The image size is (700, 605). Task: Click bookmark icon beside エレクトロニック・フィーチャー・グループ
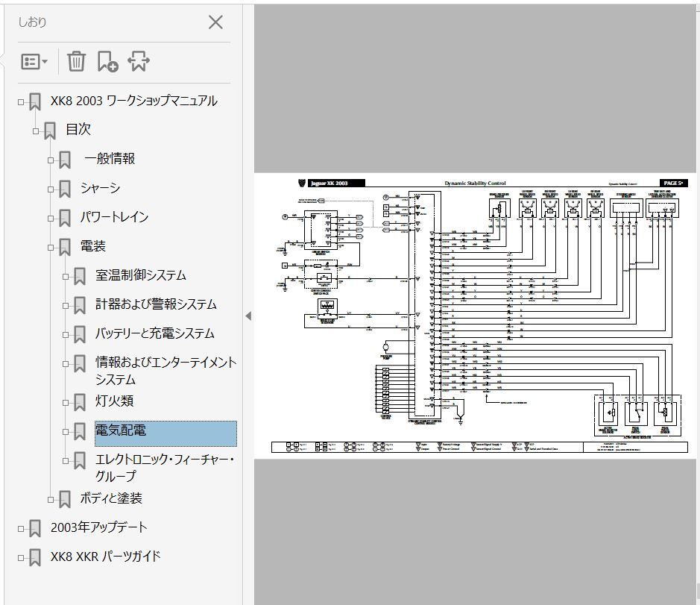(80, 461)
